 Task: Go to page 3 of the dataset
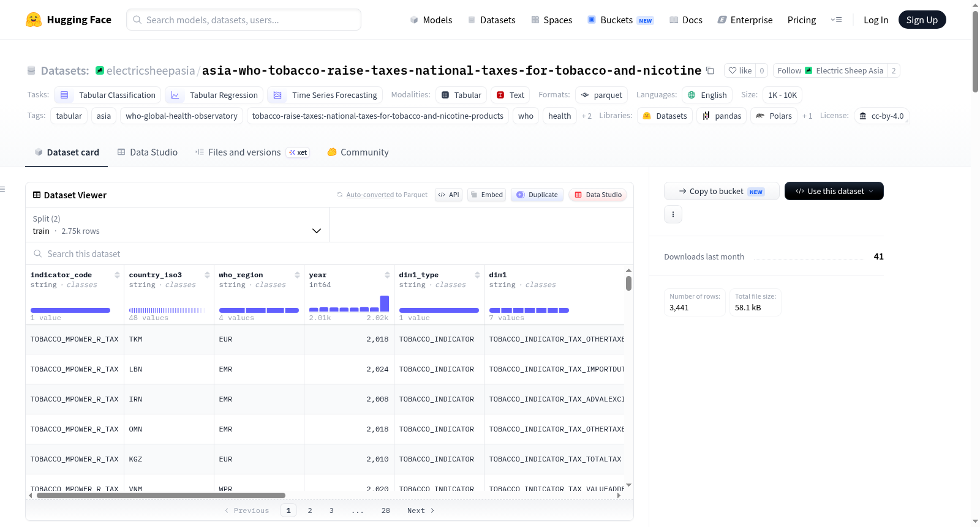point(331,510)
